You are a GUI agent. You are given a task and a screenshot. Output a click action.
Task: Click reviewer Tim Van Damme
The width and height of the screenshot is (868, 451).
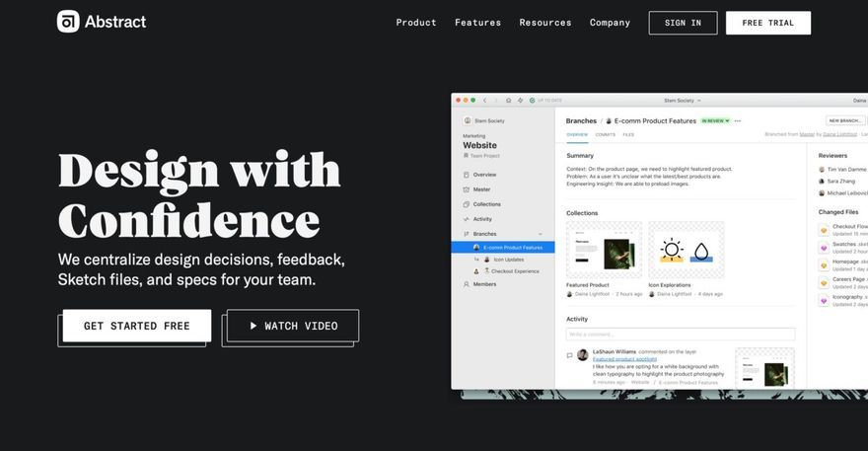pyautogui.click(x=842, y=170)
